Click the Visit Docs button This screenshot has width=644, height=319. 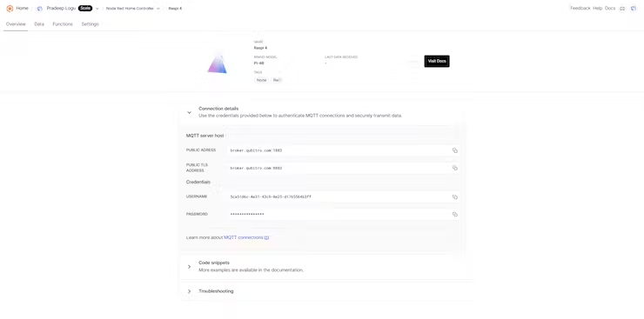[437, 61]
